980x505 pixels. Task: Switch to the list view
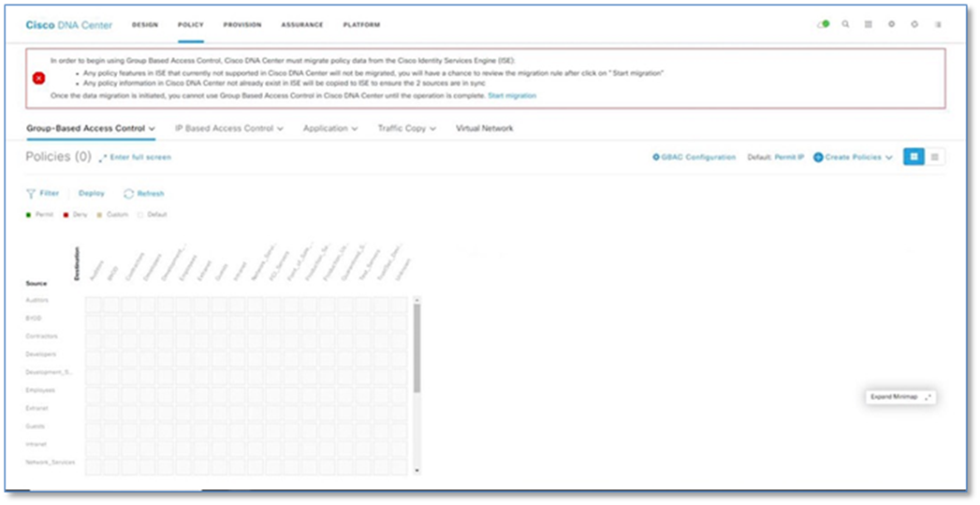click(x=934, y=156)
